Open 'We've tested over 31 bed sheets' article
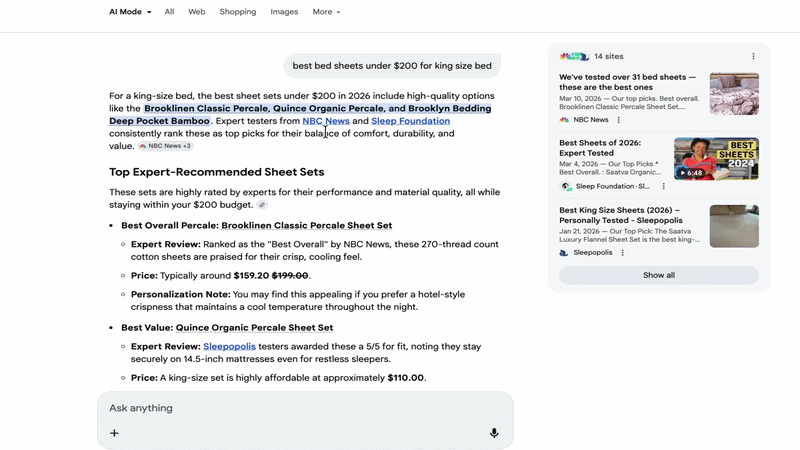This screenshot has width=800, height=450. tap(627, 82)
